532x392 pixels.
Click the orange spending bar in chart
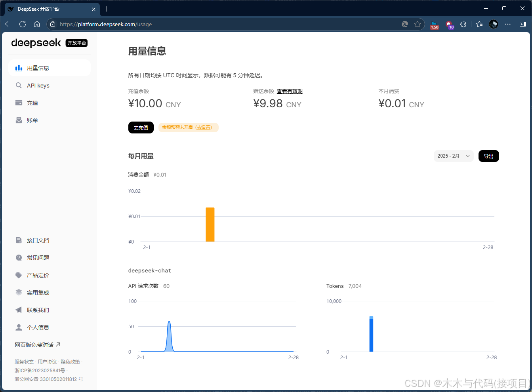point(210,225)
